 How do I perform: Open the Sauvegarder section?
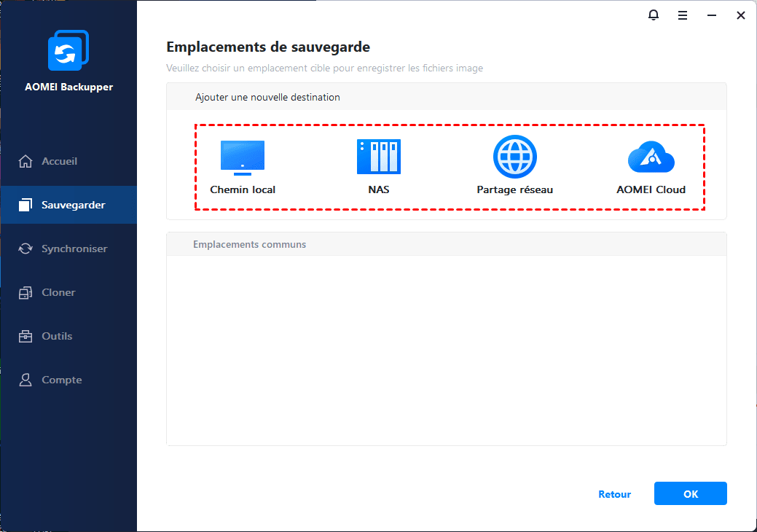point(68,205)
